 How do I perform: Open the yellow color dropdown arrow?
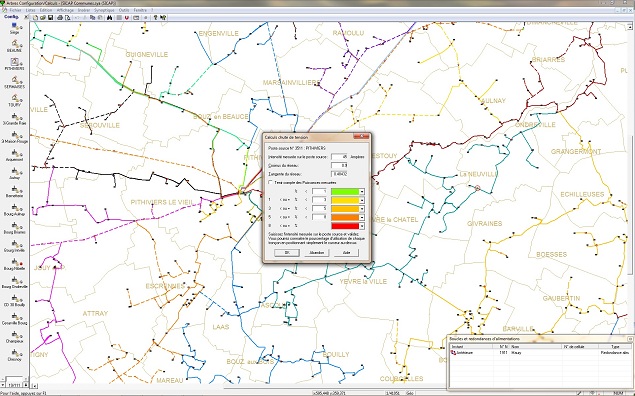click(362, 200)
